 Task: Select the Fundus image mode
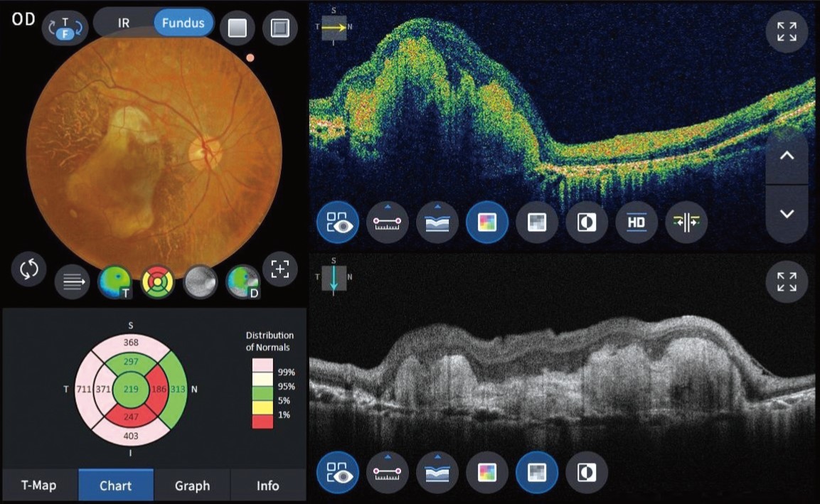pos(183,23)
